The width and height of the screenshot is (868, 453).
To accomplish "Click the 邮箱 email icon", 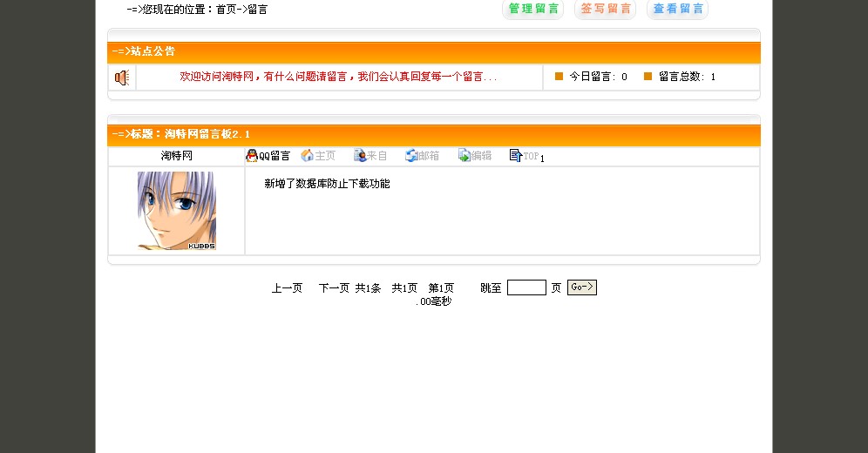I will (x=411, y=155).
